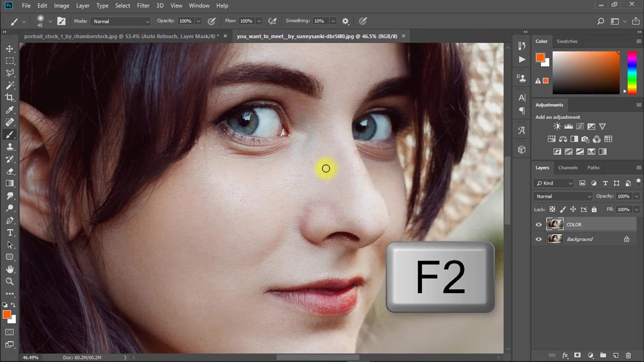Select the Path Selection tool
Viewport: 644px width, 362px height.
pos(10,245)
